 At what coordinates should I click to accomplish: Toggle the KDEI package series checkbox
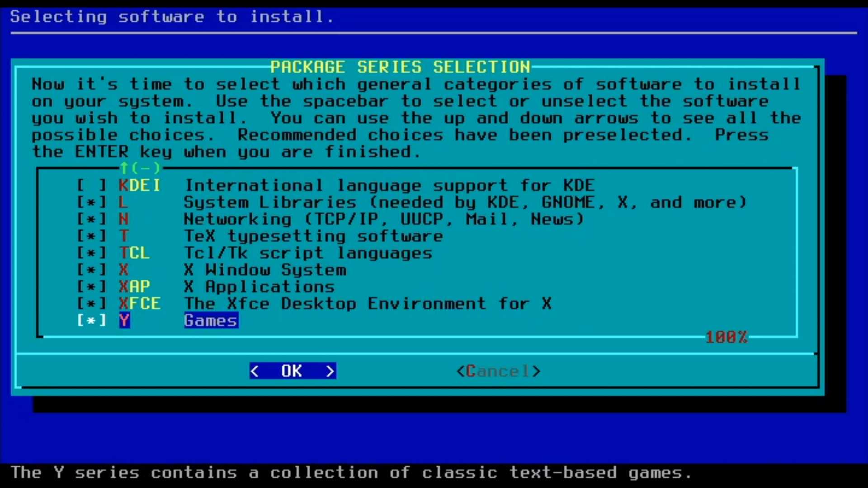(91, 185)
